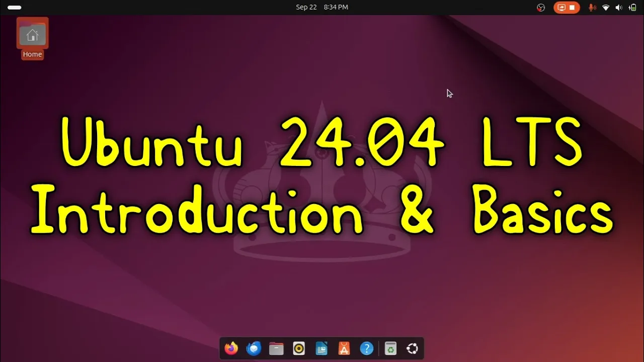
Task: Open the clock showing Sep 22 8:34 PM
Action: [x=322, y=7]
